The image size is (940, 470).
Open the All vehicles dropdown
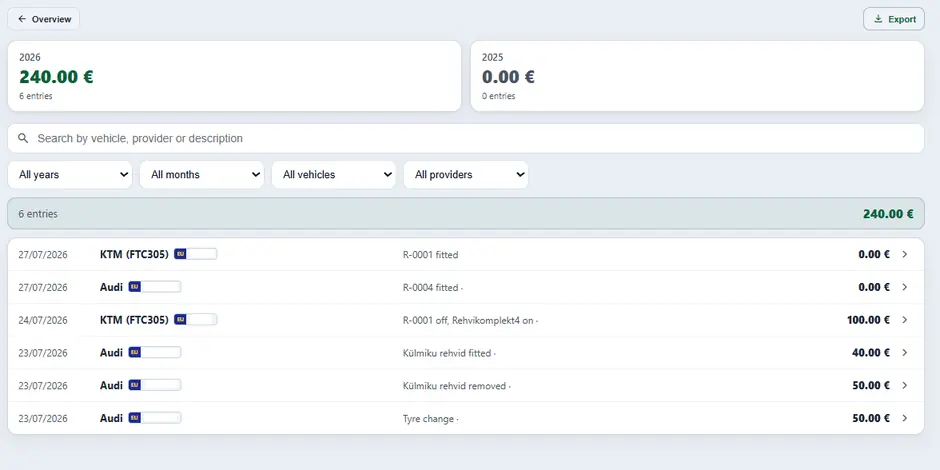pos(334,175)
